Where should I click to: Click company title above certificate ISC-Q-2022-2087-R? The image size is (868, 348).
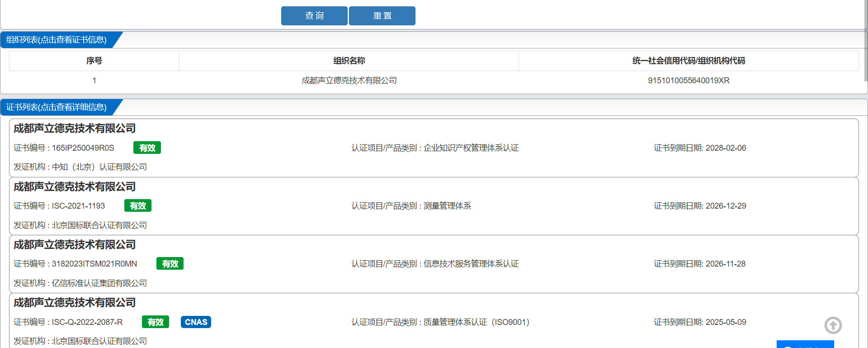[x=75, y=303]
